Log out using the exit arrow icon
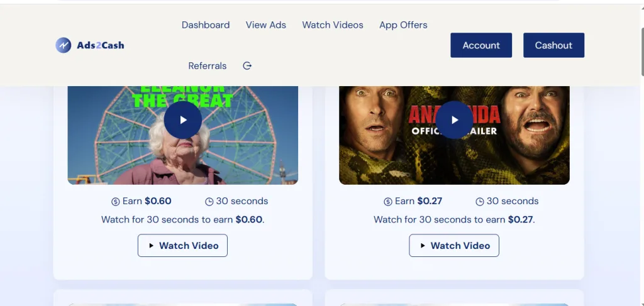 tap(247, 66)
